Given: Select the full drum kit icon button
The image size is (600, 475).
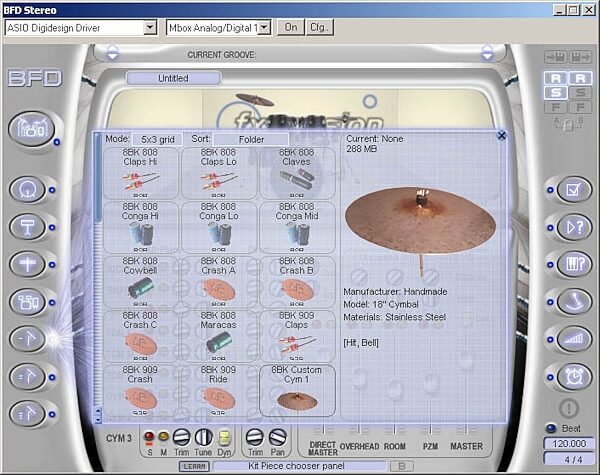Looking at the screenshot, I should (32, 129).
